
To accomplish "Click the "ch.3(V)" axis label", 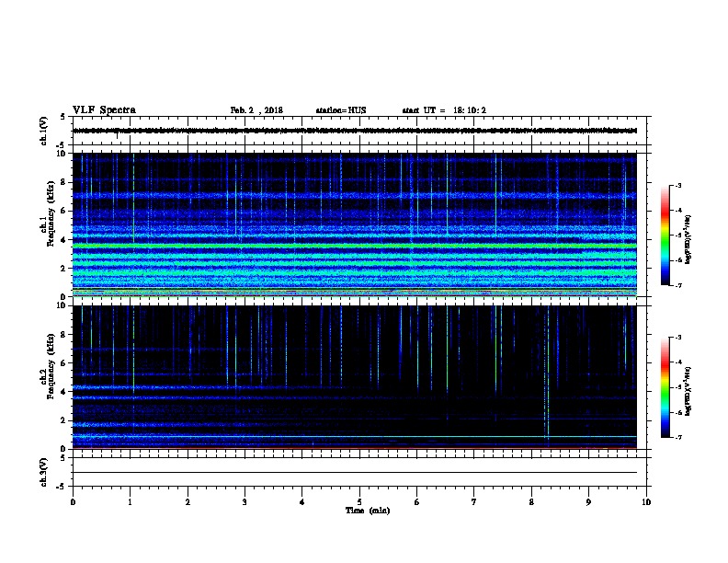I will 43,472.
